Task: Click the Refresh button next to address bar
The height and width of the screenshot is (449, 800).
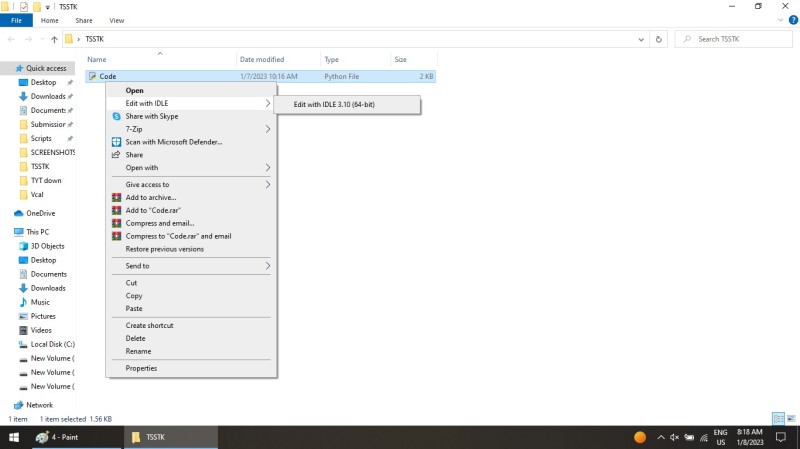Action: (659, 39)
